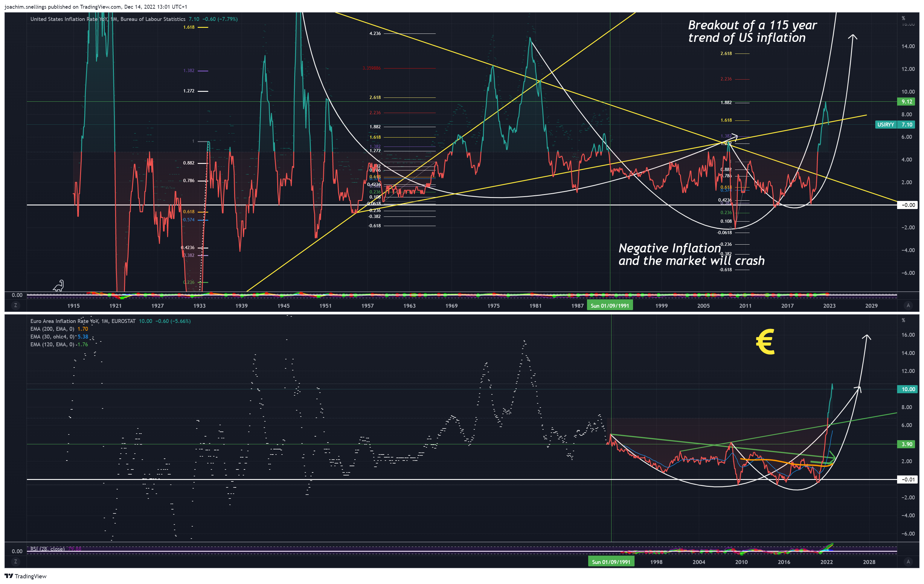Select the 'Negative Inflation and the market will crash' annotation
The width and height of the screenshot is (924, 584).
pyautogui.click(x=691, y=254)
